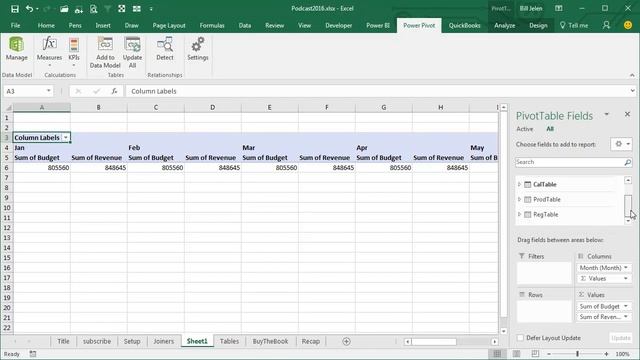Click the smiley feedback icon

pos(628,25)
